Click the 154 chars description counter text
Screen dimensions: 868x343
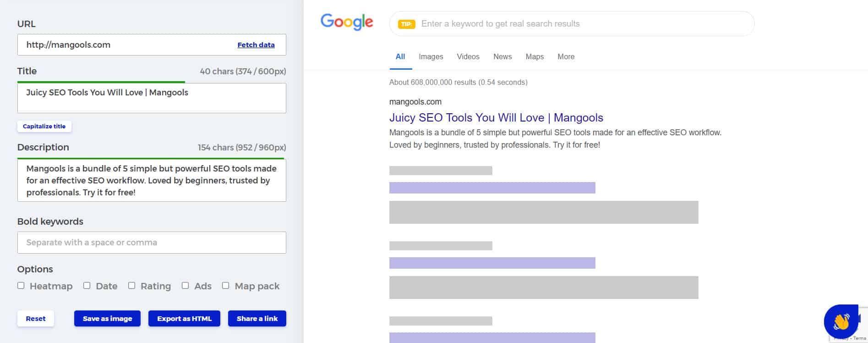[242, 148]
